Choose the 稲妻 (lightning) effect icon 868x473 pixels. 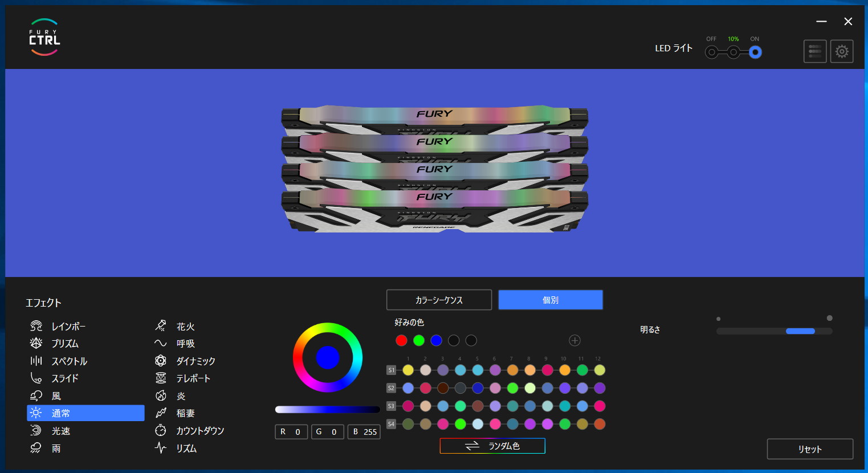pos(161,413)
